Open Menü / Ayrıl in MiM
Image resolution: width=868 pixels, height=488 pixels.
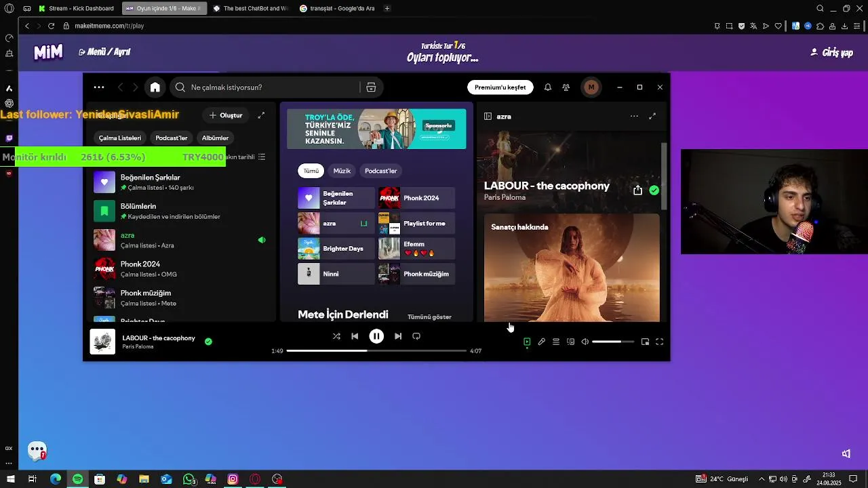point(104,52)
